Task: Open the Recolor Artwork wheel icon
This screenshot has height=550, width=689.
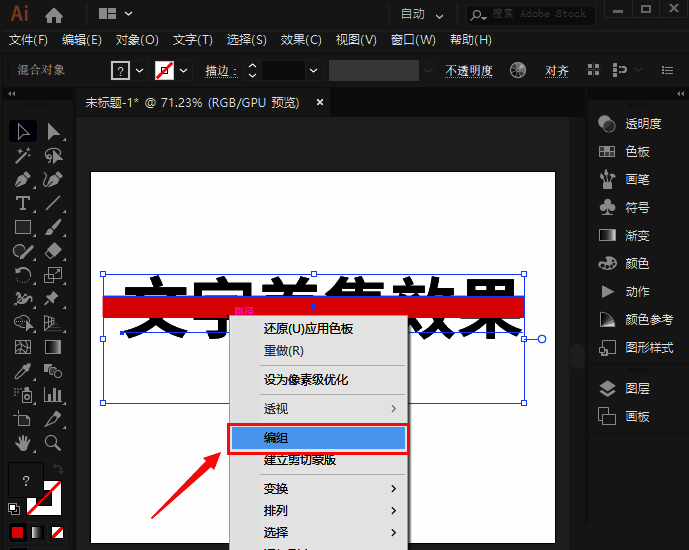Action: [518, 70]
